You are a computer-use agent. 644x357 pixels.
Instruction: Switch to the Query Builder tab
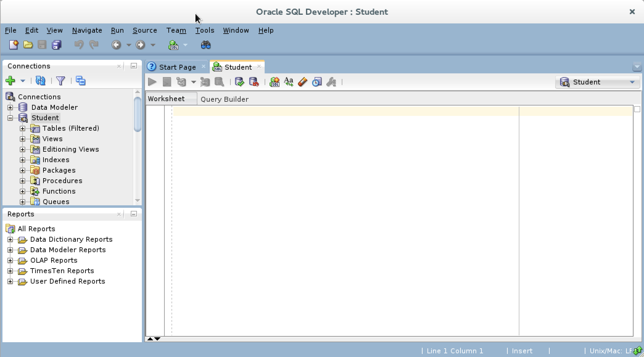point(224,99)
